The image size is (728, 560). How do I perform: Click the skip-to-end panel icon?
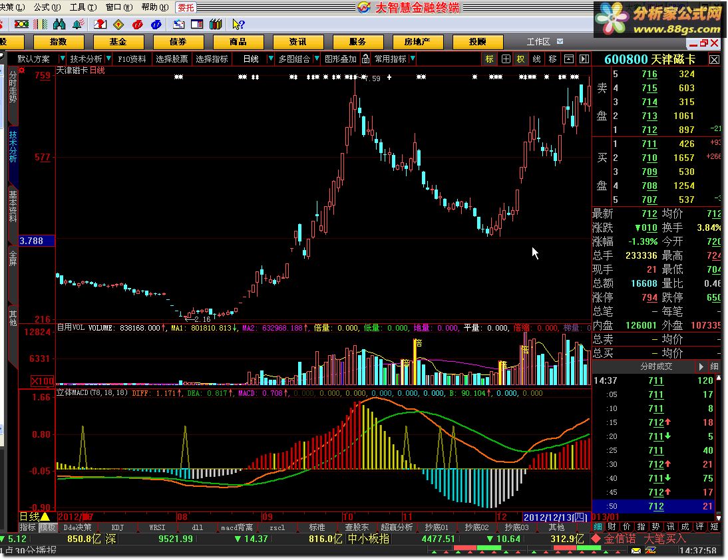coord(584,59)
